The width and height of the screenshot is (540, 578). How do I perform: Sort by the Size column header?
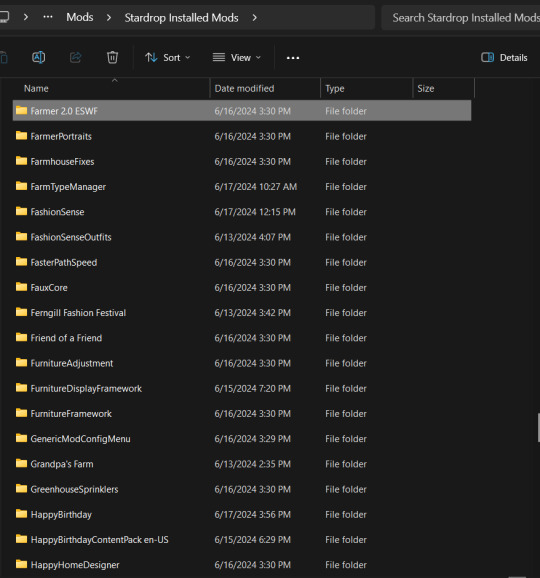[x=426, y=88]
